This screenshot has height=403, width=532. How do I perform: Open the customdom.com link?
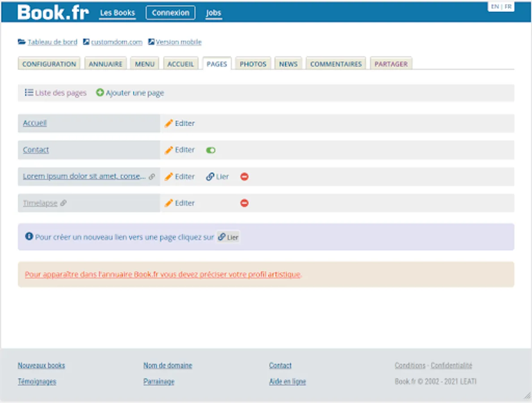116,42
